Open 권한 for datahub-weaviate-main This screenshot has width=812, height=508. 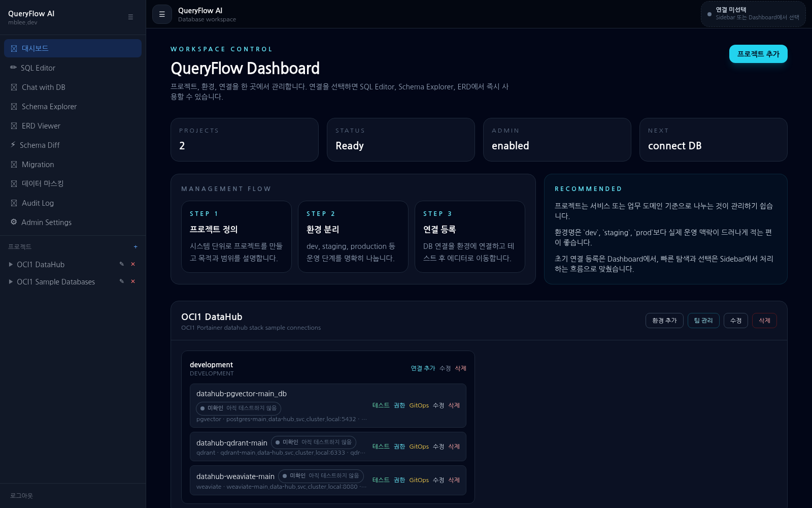tap(399, 480)
